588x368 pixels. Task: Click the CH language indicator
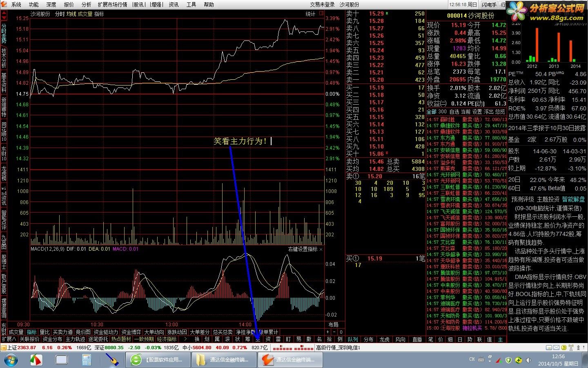[472, 360]
